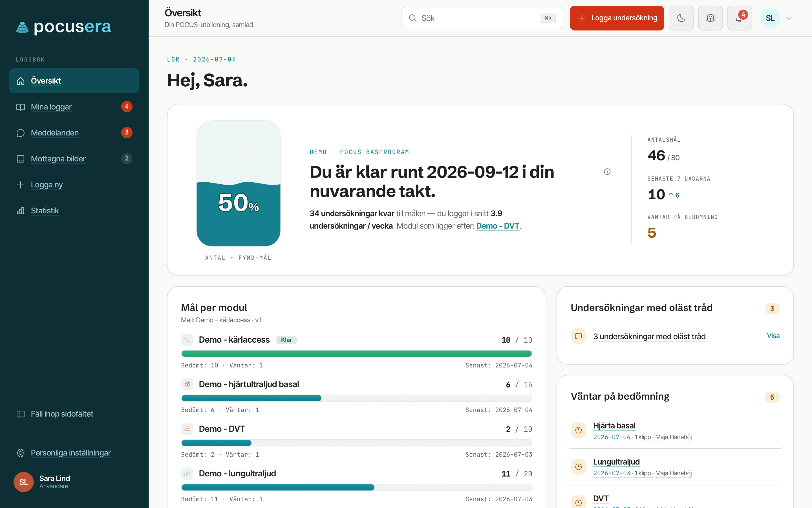Click the 2026-07-04 date under Hjärta basal
Image resolution: width=812 pixels, height=508 pixels.
click(612, 437)
